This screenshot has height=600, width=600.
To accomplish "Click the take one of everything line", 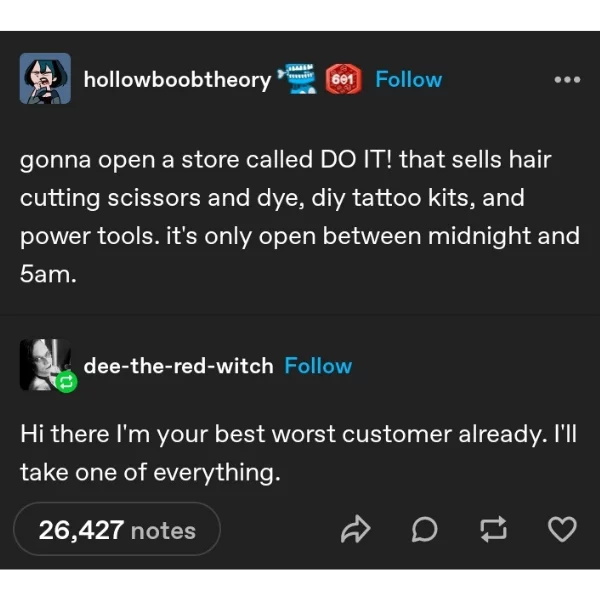I will pyautogui.click(x=150, y=473).
